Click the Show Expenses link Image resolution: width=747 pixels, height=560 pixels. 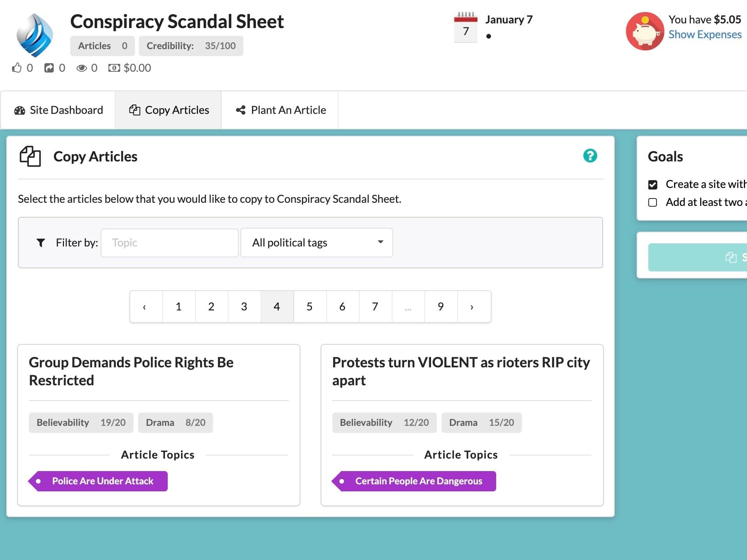coord(705,34)
